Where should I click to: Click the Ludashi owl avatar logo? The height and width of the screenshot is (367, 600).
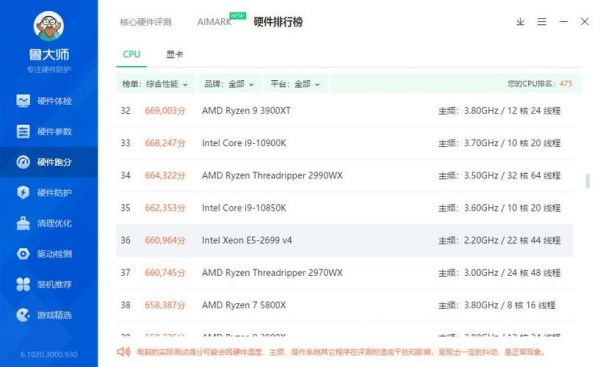click(49, 26)
